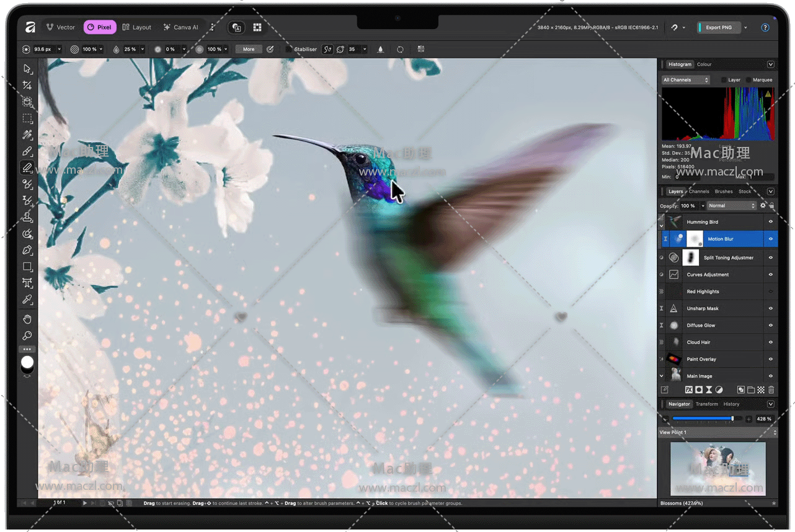Hide the Paint Overlay layer
The width and height of the screenshot is (795, 532).
[771, 359]
